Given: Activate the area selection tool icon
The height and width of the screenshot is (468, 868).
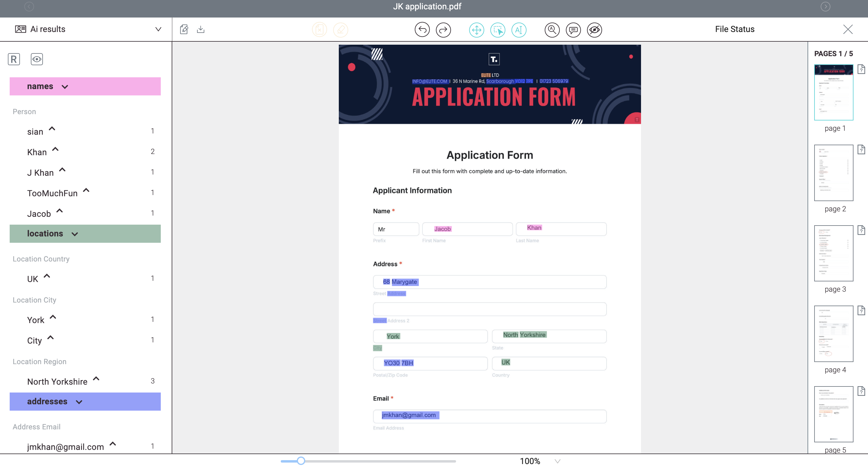Looking at the screenshot, I should 498,30.
